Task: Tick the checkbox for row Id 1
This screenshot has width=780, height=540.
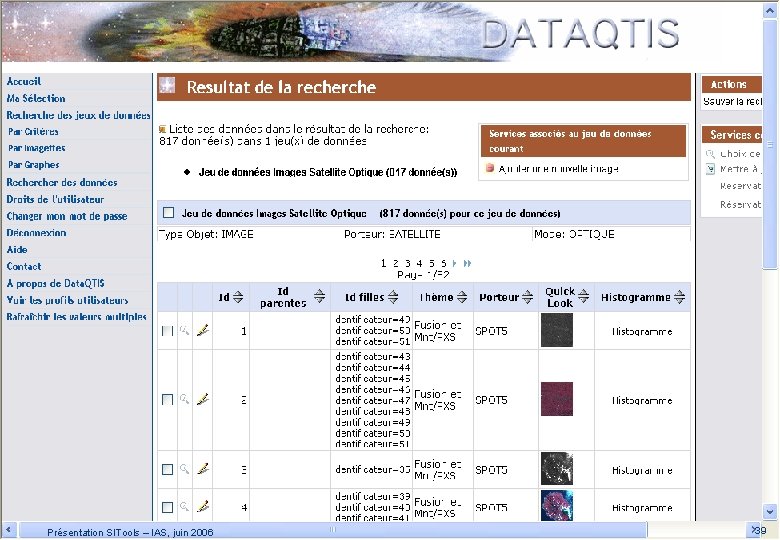Action: (x=168, y=331)
